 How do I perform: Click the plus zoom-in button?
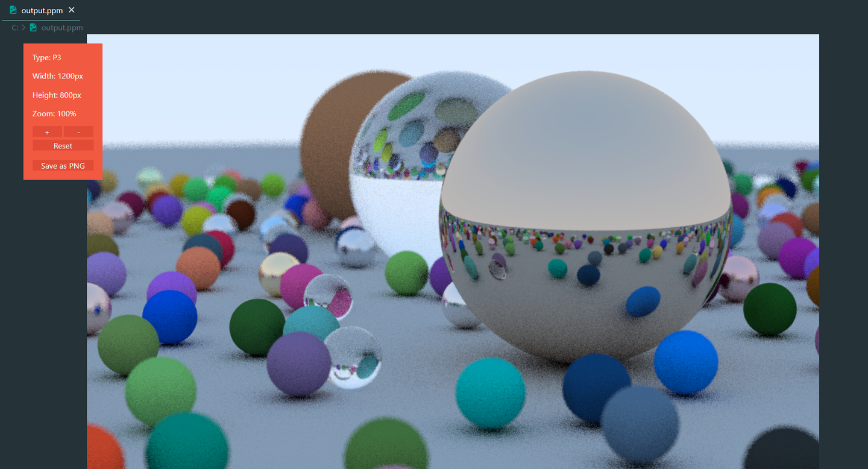coord(47,131)
